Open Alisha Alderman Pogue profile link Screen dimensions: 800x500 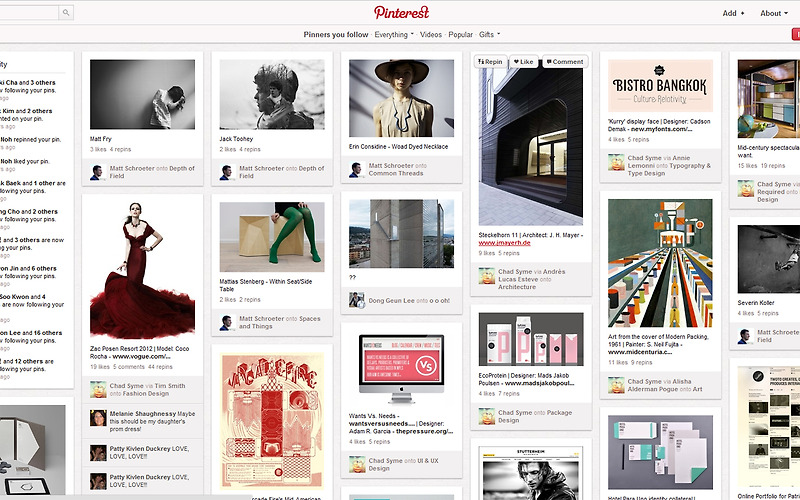tap(660, 385)
